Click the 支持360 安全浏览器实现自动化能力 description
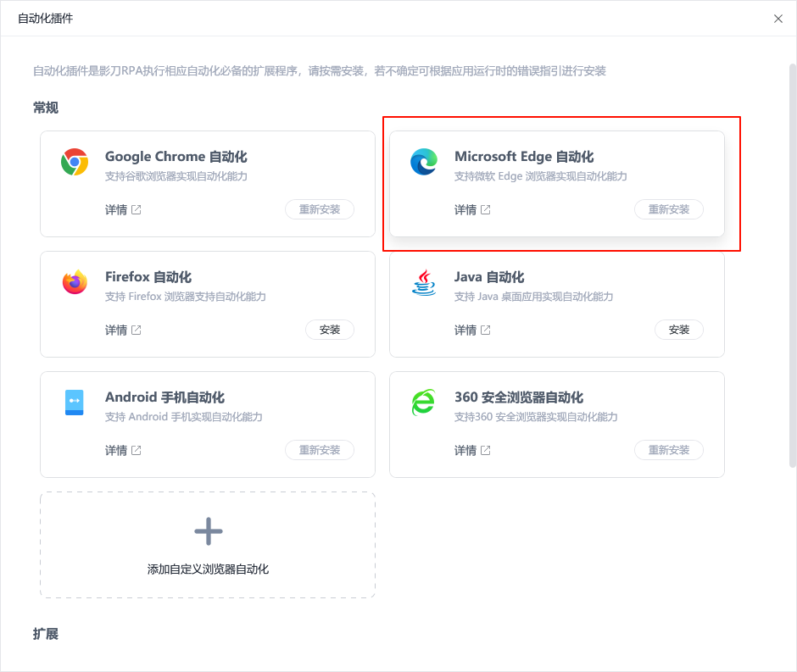 pos(536,417)
